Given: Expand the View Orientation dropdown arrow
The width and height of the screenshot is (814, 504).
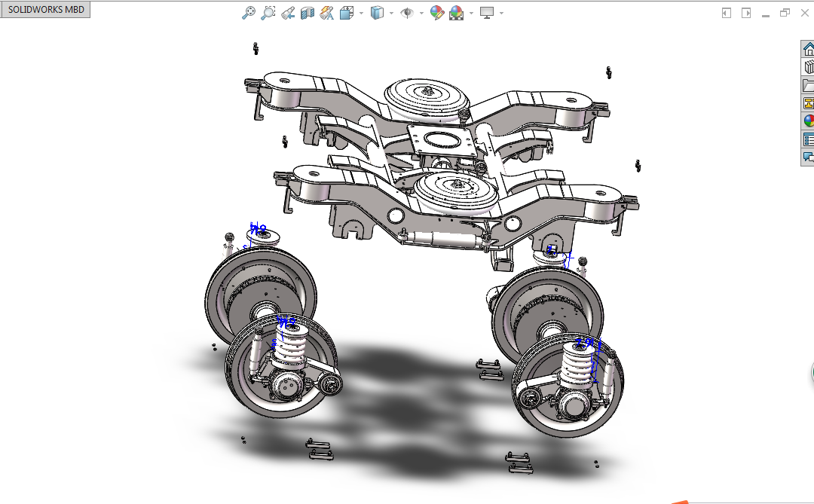Looking at the screenshot, I should coord(361,13).
